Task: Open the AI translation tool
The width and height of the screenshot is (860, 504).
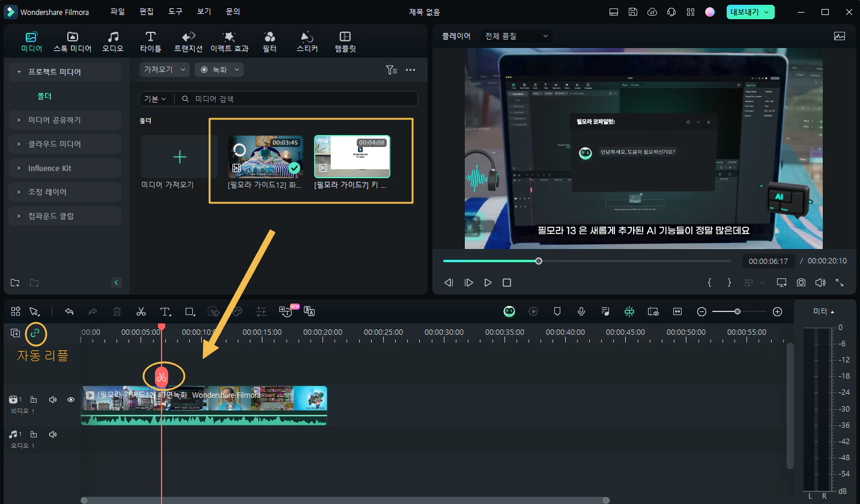Action: pos(310,311)
